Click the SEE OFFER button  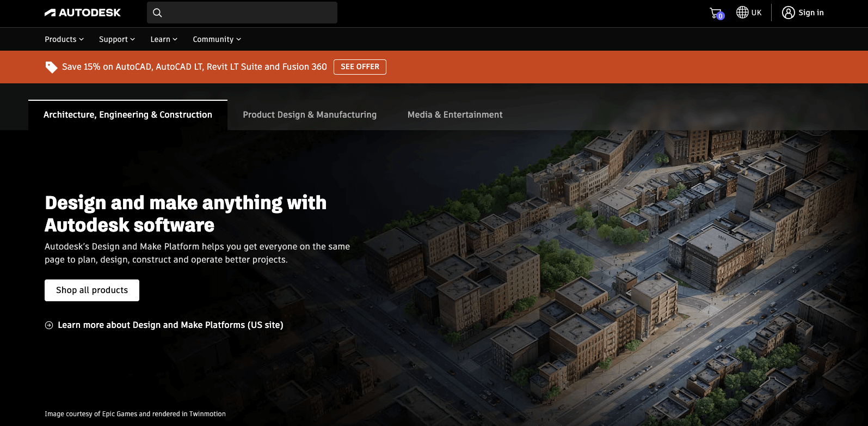(x=360, y=67)
